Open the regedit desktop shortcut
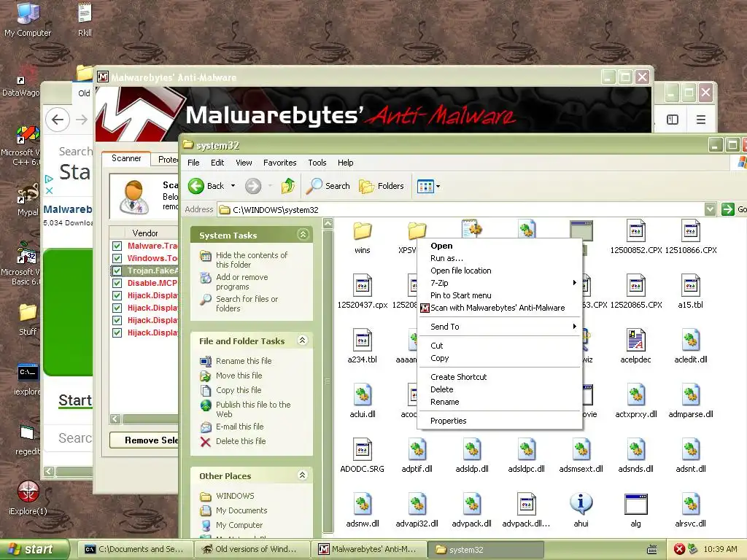Image resolution: width=747 pixels, height=560 pixels. click(x=27, y=439)
